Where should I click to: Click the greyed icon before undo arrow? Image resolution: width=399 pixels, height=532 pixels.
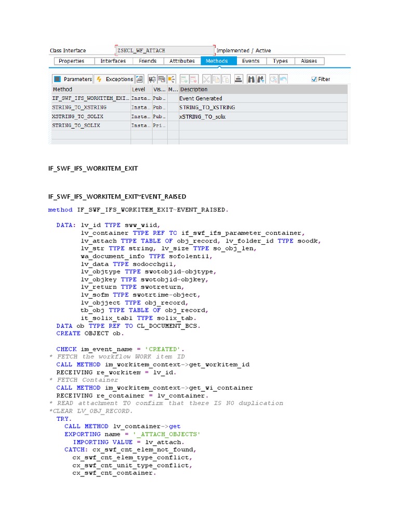tap(273, 79)
